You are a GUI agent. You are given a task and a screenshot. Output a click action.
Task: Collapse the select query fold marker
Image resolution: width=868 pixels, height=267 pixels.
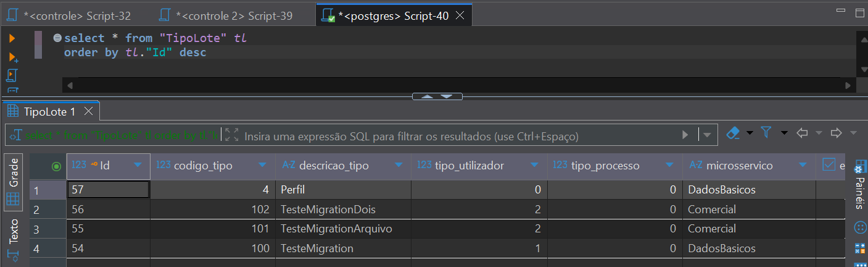57,38
